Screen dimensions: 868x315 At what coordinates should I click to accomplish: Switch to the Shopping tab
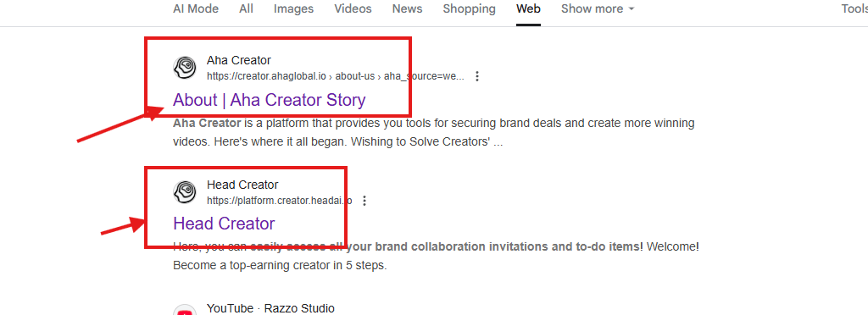click(469, 8)
